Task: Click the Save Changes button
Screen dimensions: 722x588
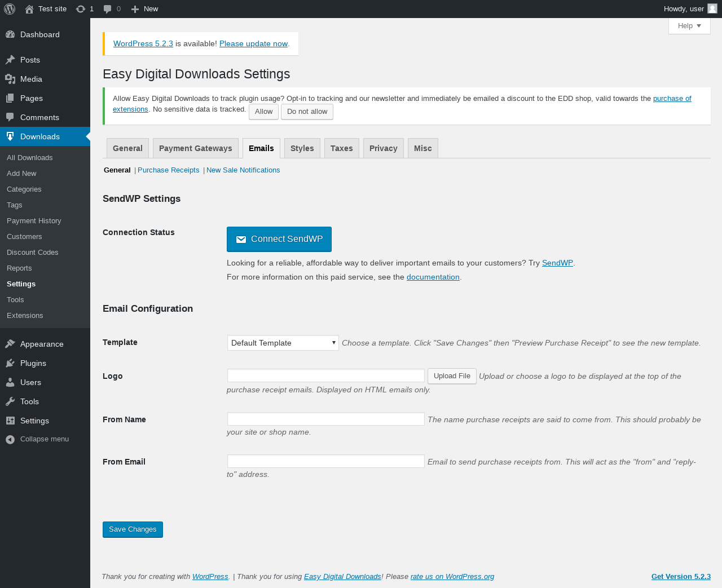Action: 133,529
